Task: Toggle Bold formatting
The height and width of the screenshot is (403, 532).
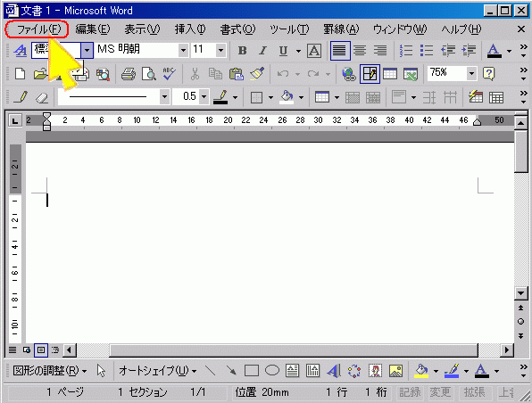Action: pos(242,51)
